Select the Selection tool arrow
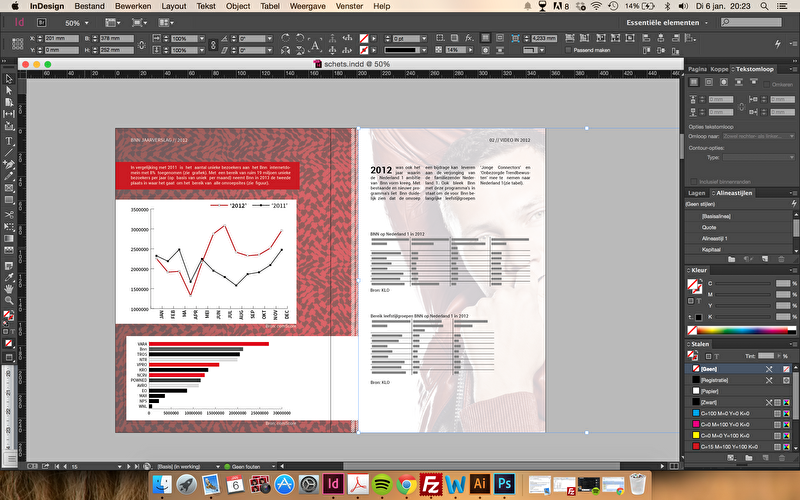Image resolution: width=800 pixels, height=500 pixels. click(x=9, y=79)
